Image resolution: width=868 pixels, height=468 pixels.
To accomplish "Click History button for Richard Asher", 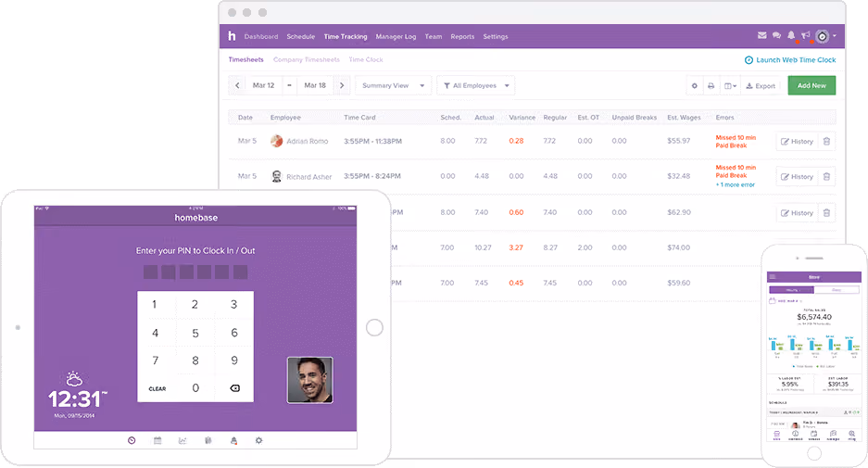I will point(797,177).
